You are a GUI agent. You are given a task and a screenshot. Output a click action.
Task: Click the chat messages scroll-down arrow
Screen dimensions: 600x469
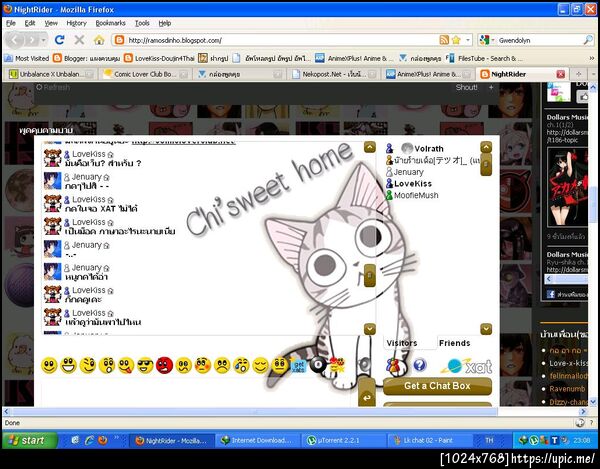(370, 329)
